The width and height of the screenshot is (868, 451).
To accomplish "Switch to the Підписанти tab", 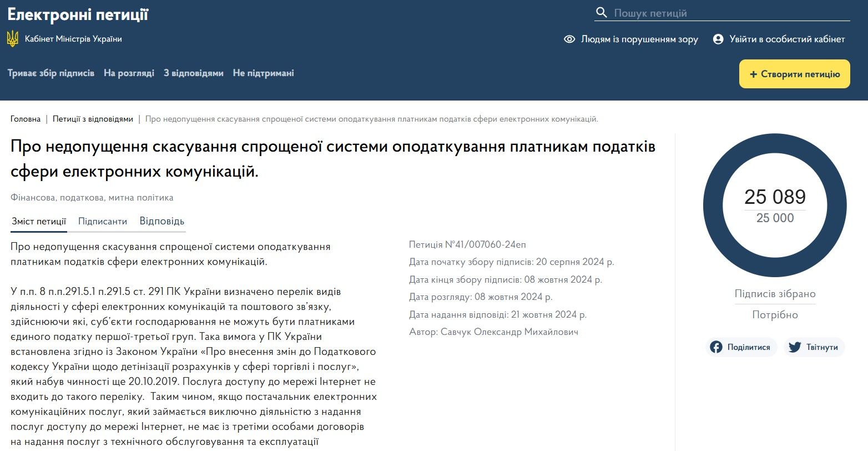I will (x=103, y=221).
